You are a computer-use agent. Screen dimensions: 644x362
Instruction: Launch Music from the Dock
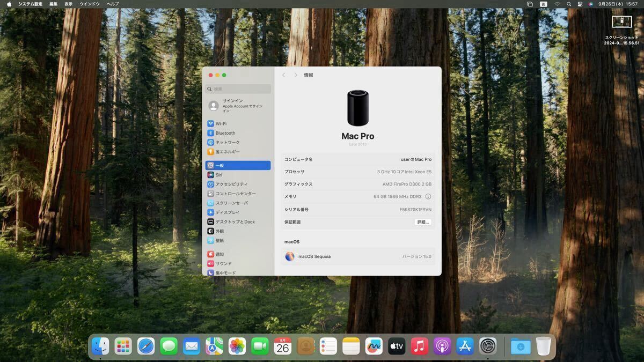(420, 346)
